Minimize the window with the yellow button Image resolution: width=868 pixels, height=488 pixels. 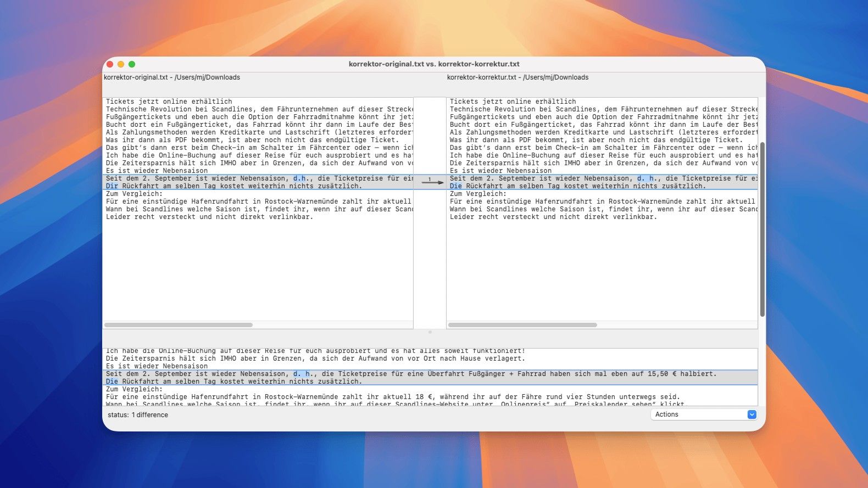[121, 64]
